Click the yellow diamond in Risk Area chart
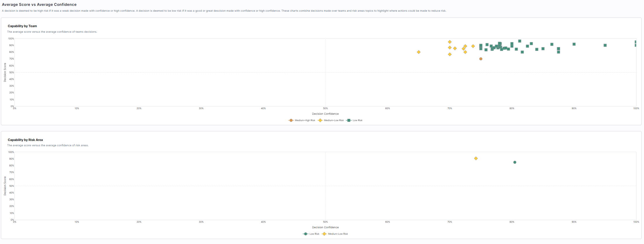This screenshot has width=644, height=244. click(x=476, y=158)
